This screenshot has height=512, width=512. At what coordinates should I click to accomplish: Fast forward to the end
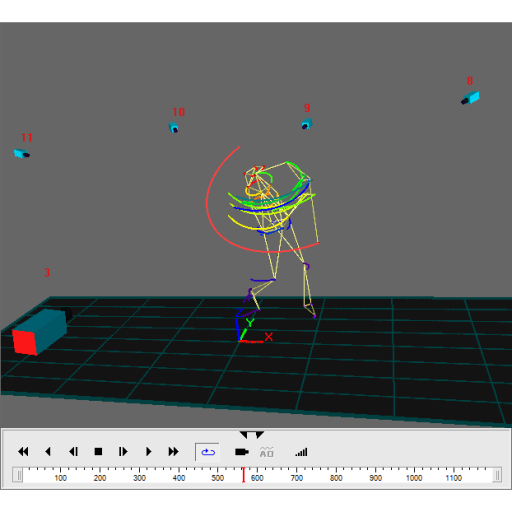[173, 452]
